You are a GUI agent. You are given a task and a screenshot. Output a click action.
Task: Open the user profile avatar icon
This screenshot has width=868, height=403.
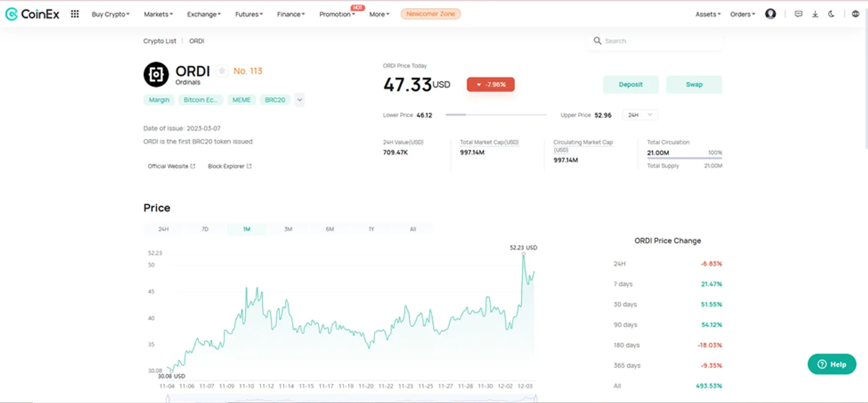point(770,14)
